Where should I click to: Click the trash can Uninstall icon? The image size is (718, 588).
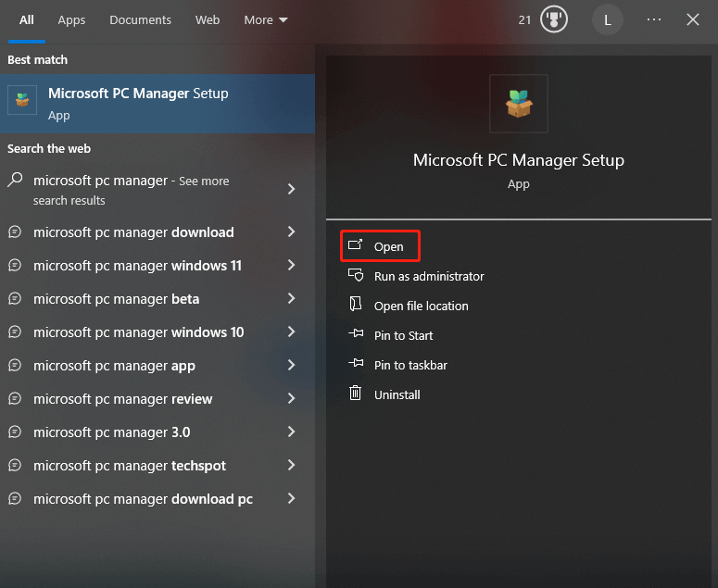[356, 393]
